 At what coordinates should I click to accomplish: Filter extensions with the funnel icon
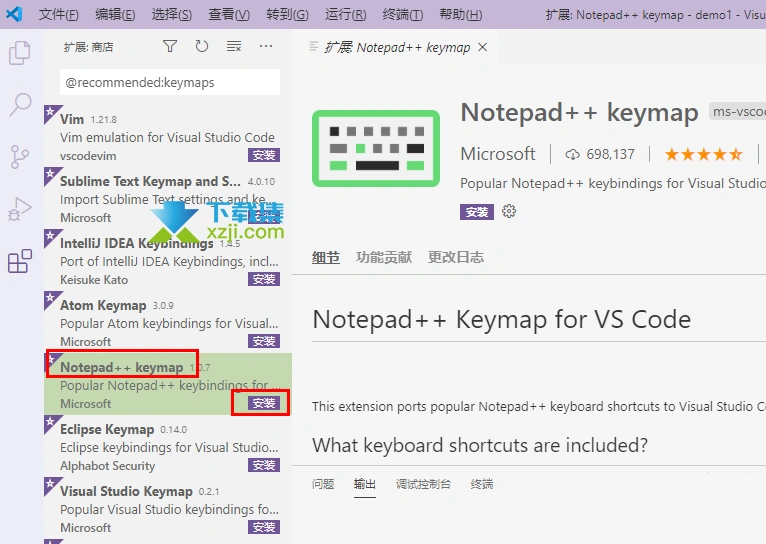(x=170, y=46)
